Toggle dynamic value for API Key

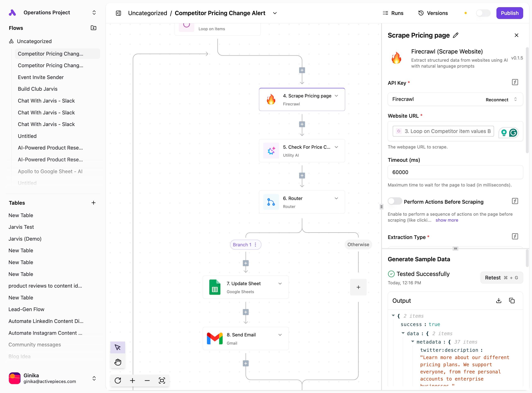click(x=515, y=82)
